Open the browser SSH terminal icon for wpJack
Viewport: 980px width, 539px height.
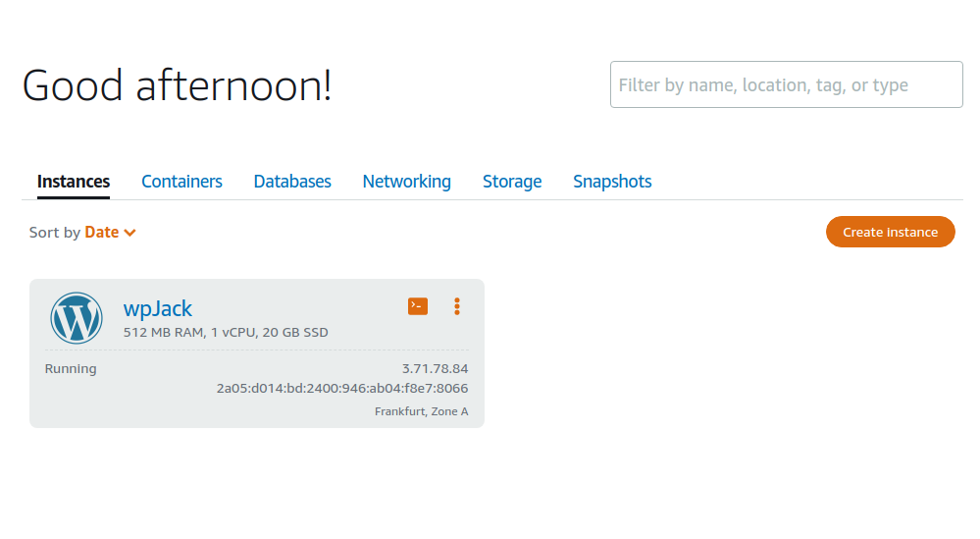tap(418, 306)
